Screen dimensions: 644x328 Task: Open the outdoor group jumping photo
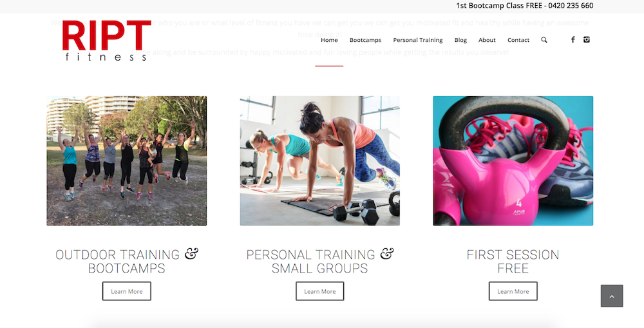(126, 160)
